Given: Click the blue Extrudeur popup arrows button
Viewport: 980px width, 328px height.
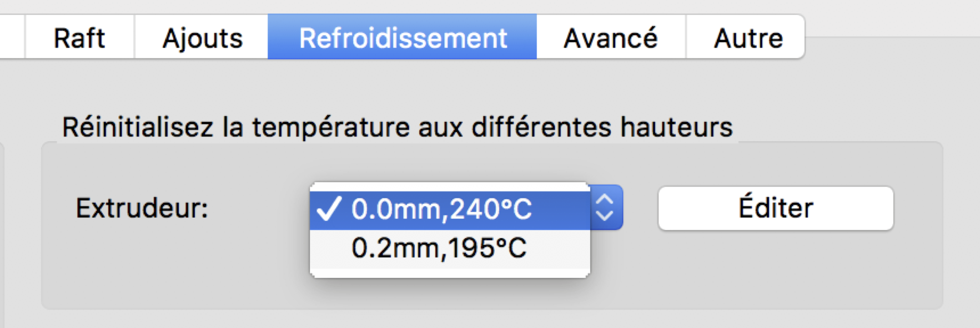Looking at the screenshot, I should 605,208.
